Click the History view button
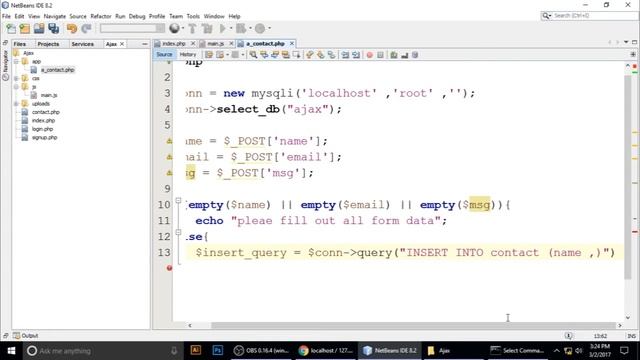Image resolution: width=640 pixels, height=360 pixels. click(188, 54)
